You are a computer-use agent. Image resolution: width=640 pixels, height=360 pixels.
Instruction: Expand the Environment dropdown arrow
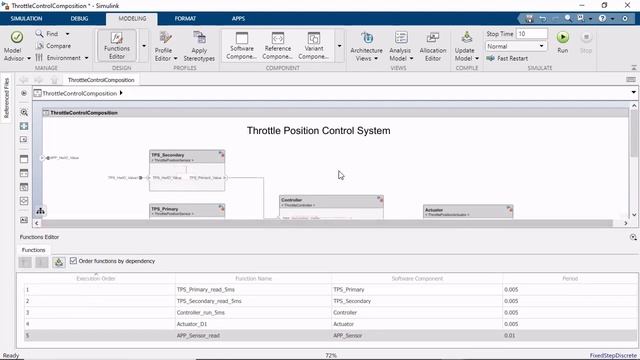click(86, 58)
